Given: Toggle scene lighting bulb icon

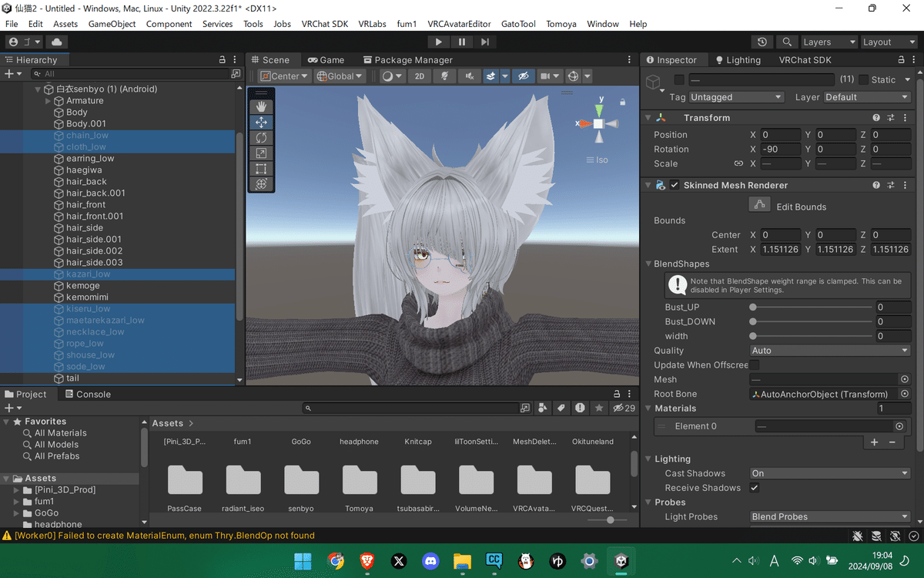Looking at the screenshot, I should (444, 76).
